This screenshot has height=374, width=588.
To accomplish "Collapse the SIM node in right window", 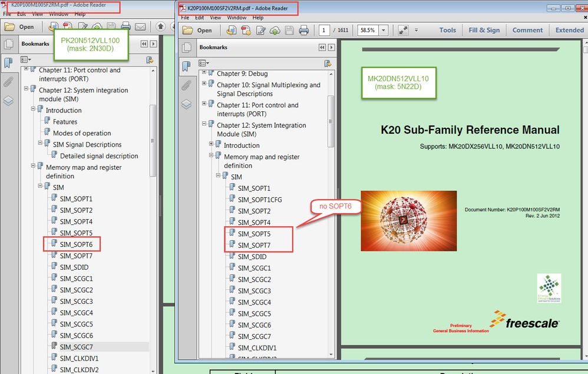I will point(218,176).
